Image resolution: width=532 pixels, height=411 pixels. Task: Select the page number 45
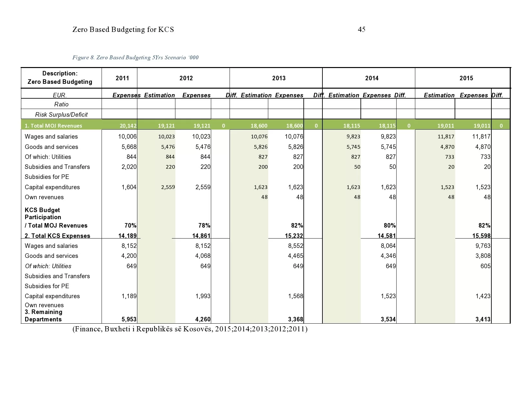click(x=362, y=29)
